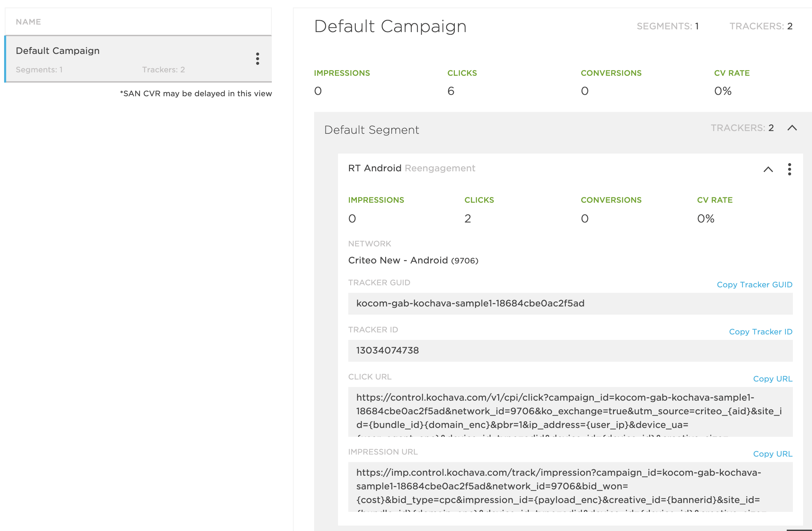
Task: Copy the Impression URL
Action: pos(773,454)
